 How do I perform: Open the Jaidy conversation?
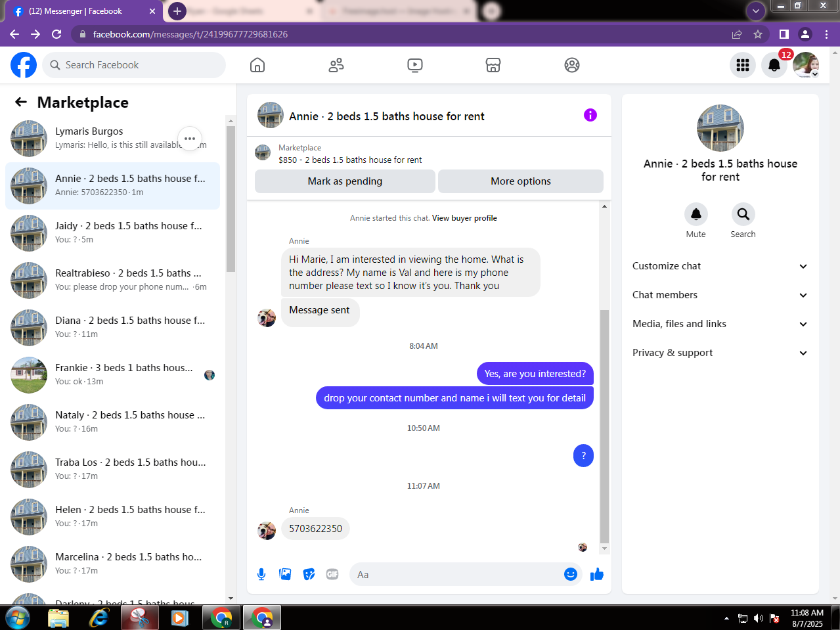point(113,233)
